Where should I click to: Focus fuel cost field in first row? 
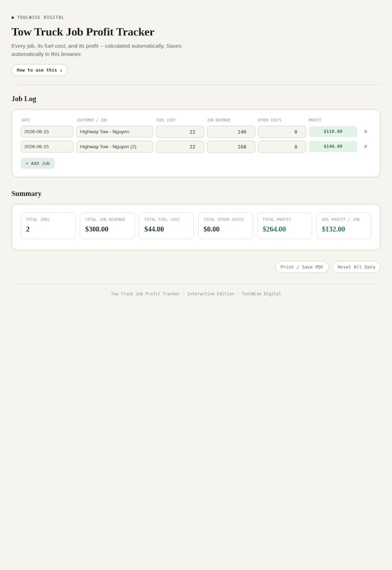[x=180, y=131]
